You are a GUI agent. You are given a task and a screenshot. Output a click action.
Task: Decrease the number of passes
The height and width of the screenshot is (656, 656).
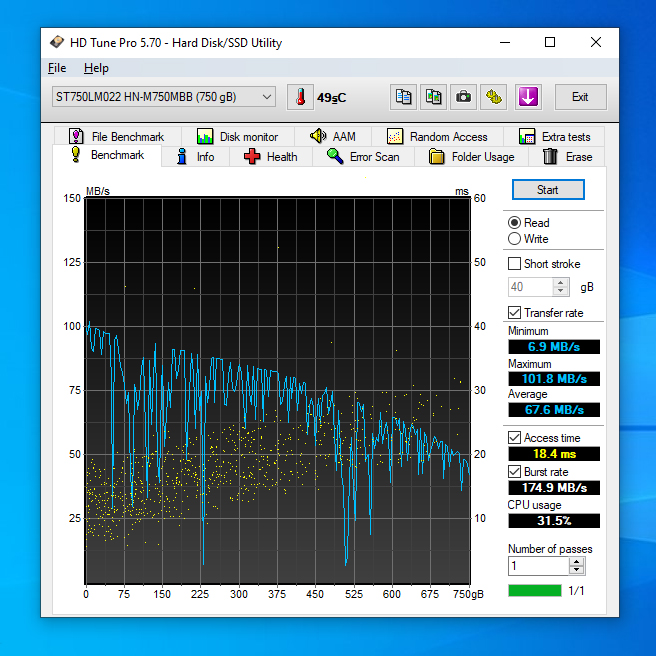[x=577, y=570]
